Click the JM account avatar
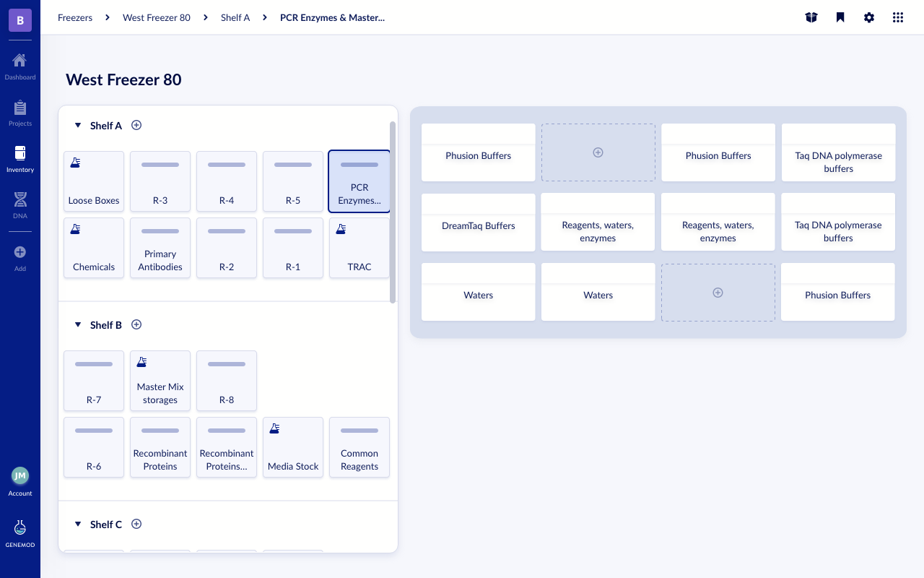 pos(19,477)
